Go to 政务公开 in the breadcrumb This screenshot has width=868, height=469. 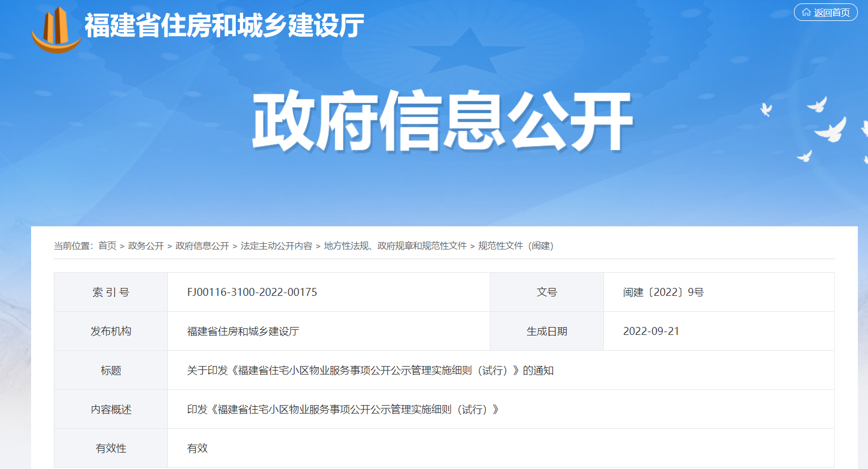tap(146, 246)
